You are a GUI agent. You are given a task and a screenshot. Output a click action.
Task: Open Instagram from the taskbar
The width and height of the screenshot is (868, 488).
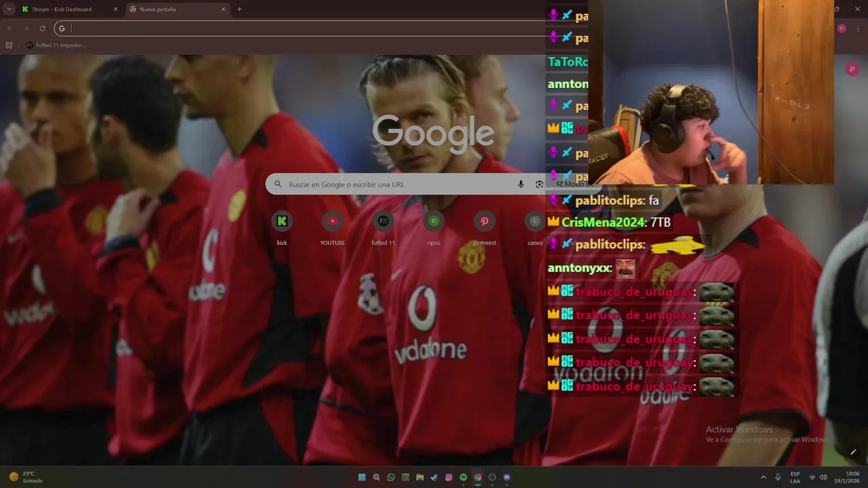coord(449,477)
